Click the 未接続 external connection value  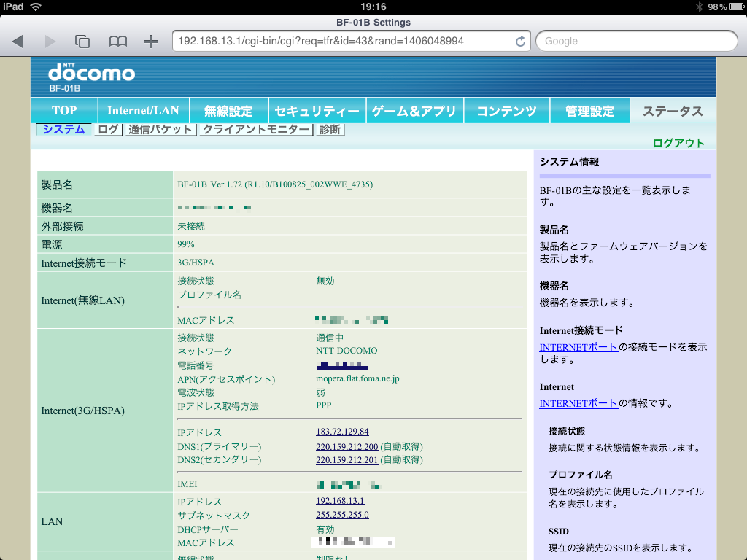pyautogui.click(x=191, y=226)
